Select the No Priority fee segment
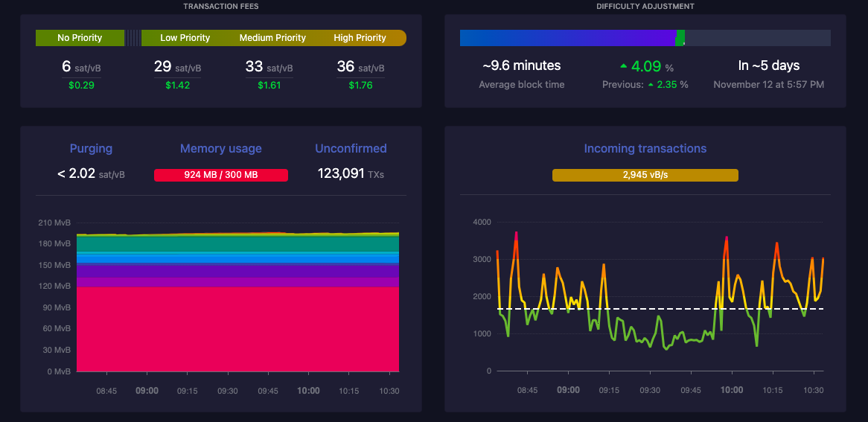Viewport: 868px width, 422px height. [80, 38]
